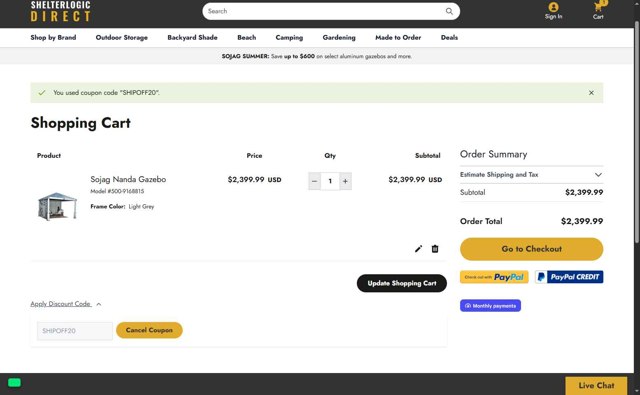Click the ShelterLogic Direct logo
Image resolution: width=640 pixels, height=395 pixels.
pyautogui.click(x=60, y=11)
